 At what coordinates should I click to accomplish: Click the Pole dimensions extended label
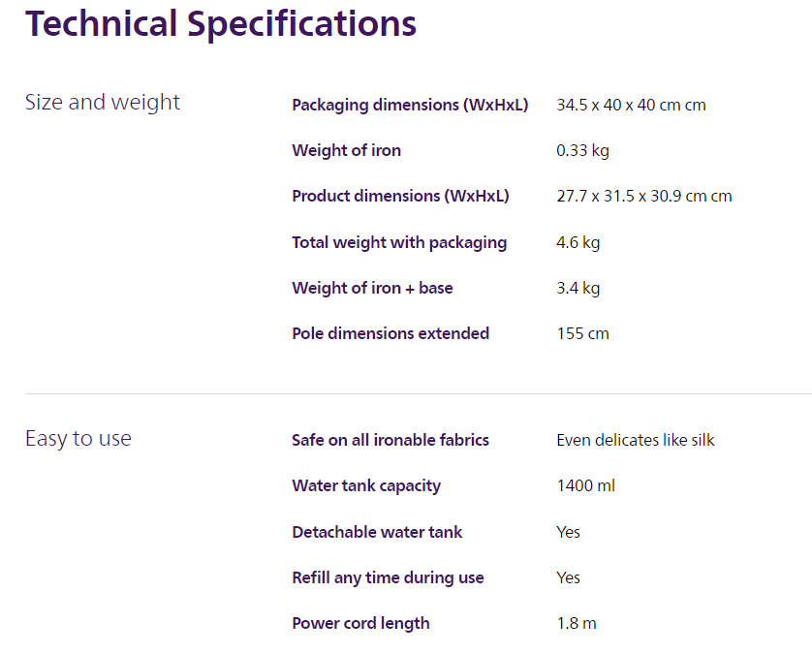(390, 333)
